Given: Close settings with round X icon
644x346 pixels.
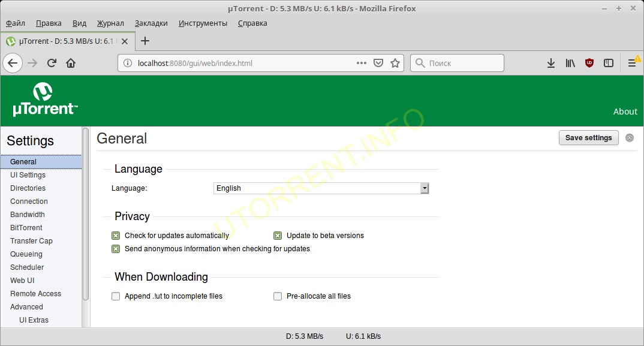Looking at the screenshot, I should 629,138.
